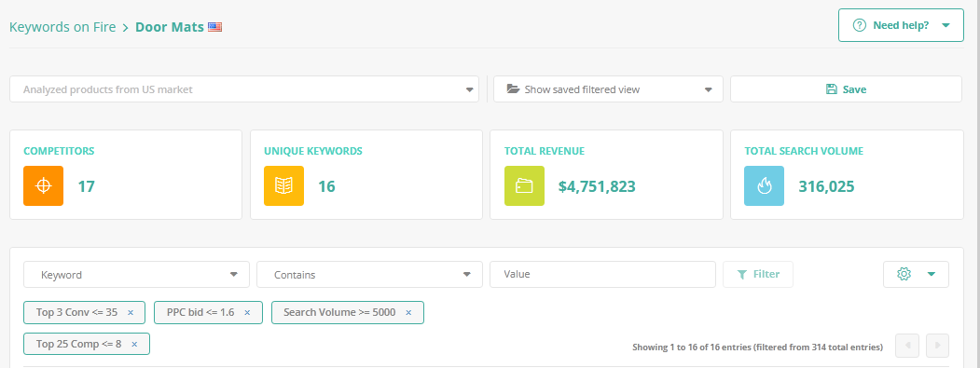The height and width of the screenshot is (368, 980).
Task: Remove the PPC bid <= 1.6 filter
Action: coord(247,312)
